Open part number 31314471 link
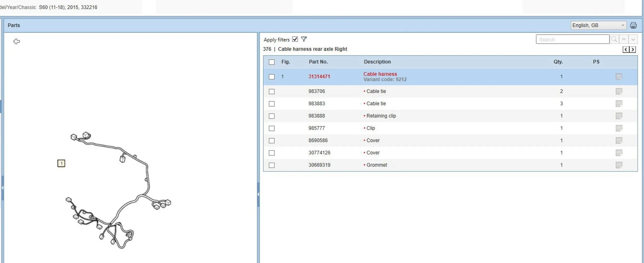 (x=319, y=77)
